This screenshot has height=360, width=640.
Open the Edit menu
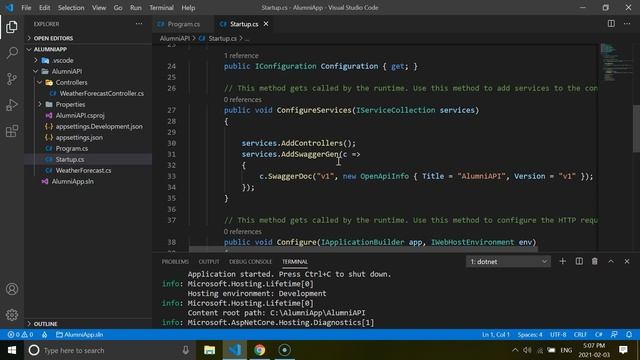pyautogui.click(x=44, y=8)
